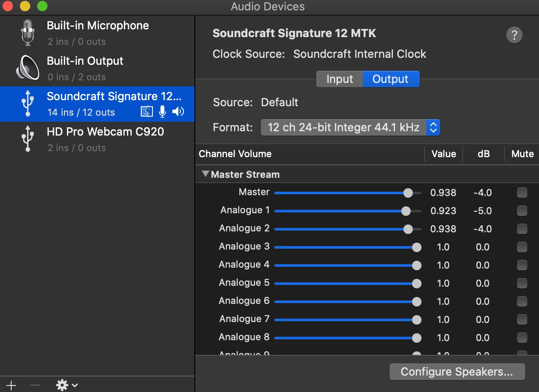Click the Analogue 3 slider knob
This screenshot has width=539, height=392.
pyautogui.click(x=416, y=247)
